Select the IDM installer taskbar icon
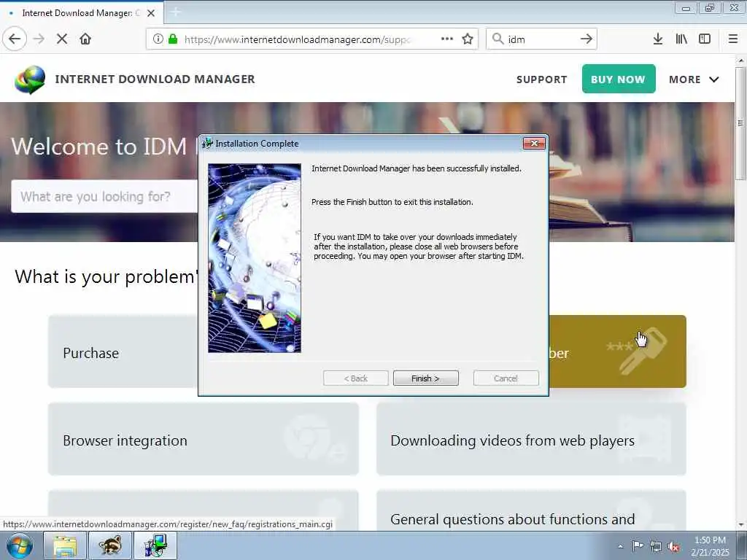The width and height of the screenshot is (747, 560). 155,545
